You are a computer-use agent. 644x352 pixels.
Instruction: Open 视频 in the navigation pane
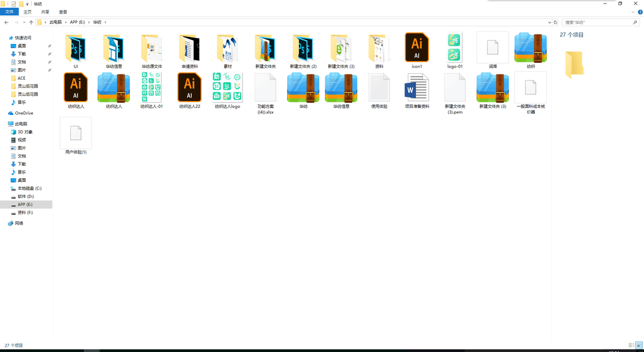22,140
